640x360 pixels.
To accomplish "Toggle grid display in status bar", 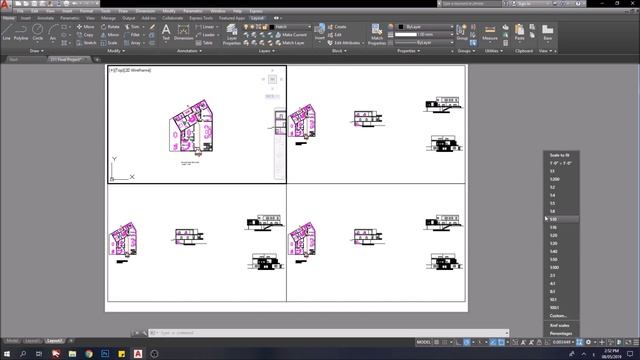I will point(437,342).
